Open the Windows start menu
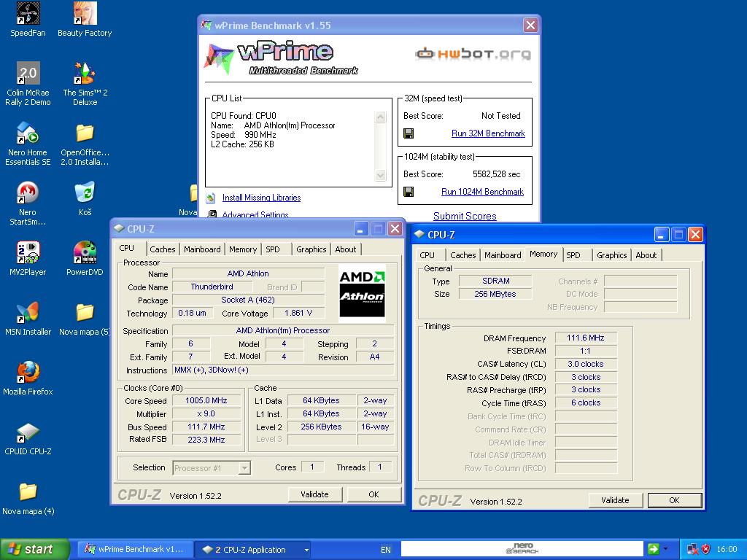The width and height of the screenshot is (747, 560). click(x=34, y=550)
